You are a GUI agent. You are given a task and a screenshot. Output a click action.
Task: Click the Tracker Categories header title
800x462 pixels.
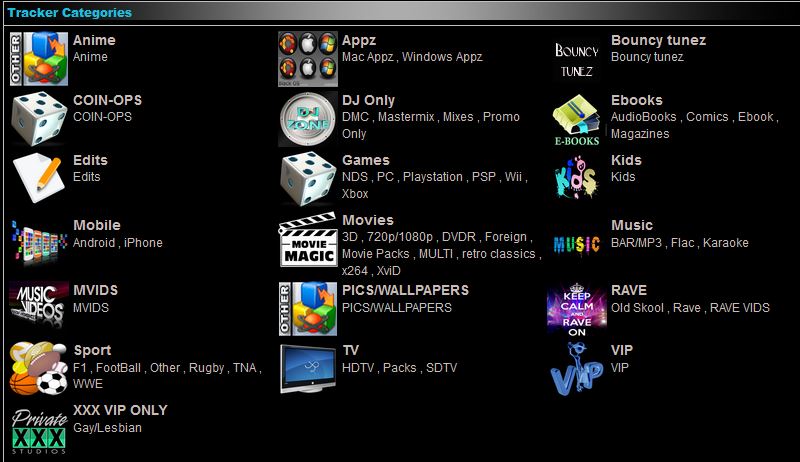coord(69,13)
